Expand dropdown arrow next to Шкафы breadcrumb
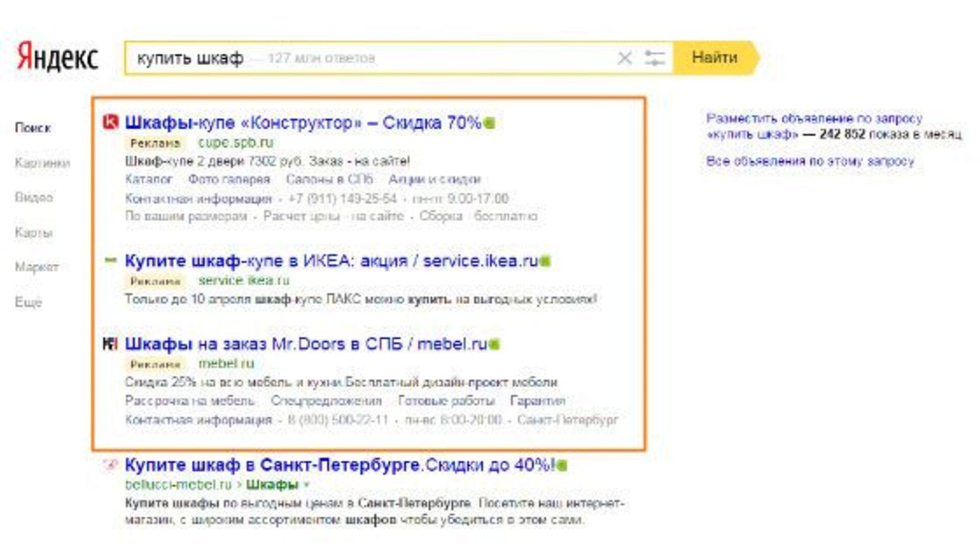The width and height of the screenshot is (980, 551). pyautogui.click(x=306, y=485)
